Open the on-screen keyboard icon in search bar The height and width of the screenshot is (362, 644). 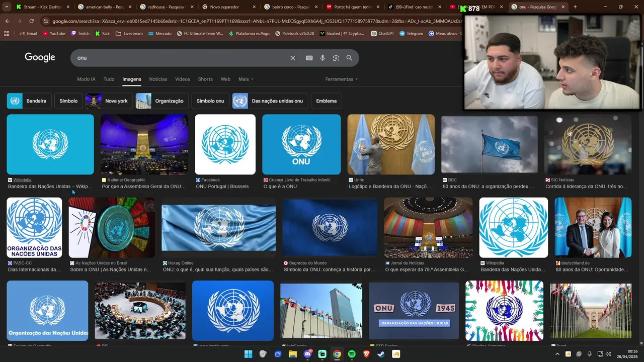pyautogui.click(x=309, y=58)
